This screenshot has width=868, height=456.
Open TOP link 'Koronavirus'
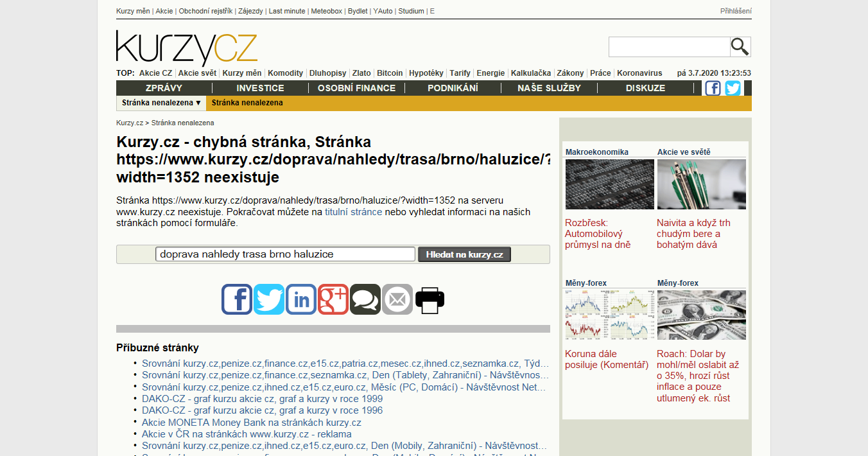(639, 73)
